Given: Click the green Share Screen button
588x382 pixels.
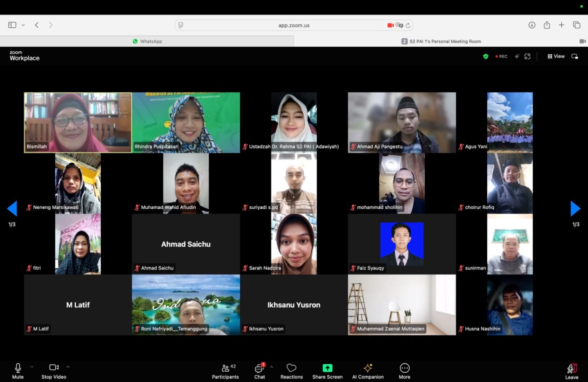Looking at the screenshot, I should [x=327, y=368].
